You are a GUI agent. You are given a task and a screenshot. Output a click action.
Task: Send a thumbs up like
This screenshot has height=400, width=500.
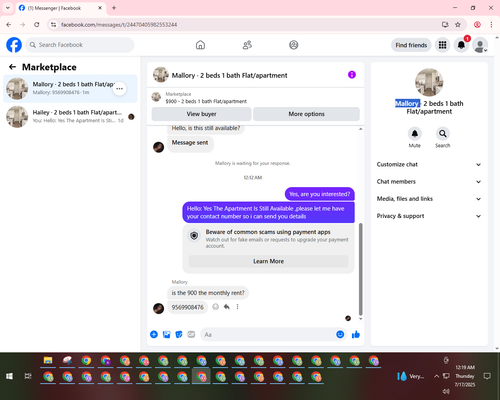click(356, 334)
